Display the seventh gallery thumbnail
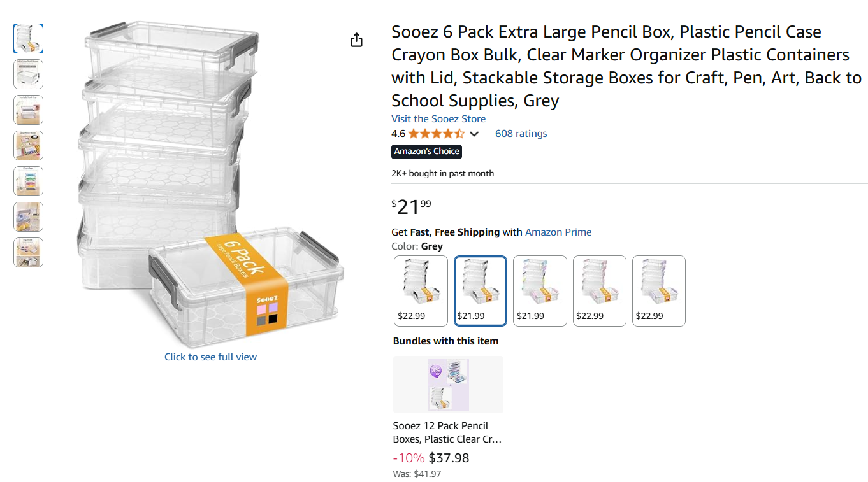Viewport: 868px width, 482px height. point(29,252)
